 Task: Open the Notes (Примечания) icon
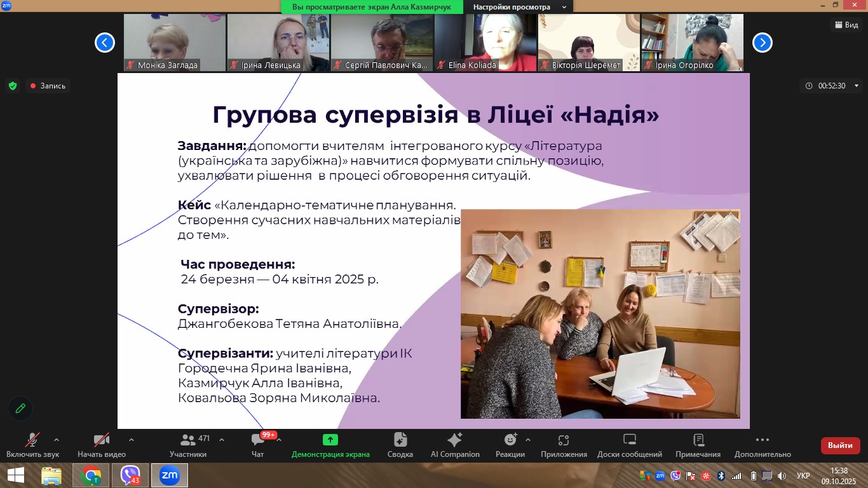point(698,440)
